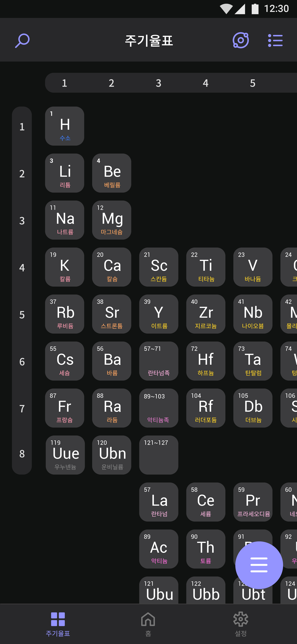This screenshot has width=297, height=644.
Task: Select the Scandium (Sc) tile
Action: [159, 267]
